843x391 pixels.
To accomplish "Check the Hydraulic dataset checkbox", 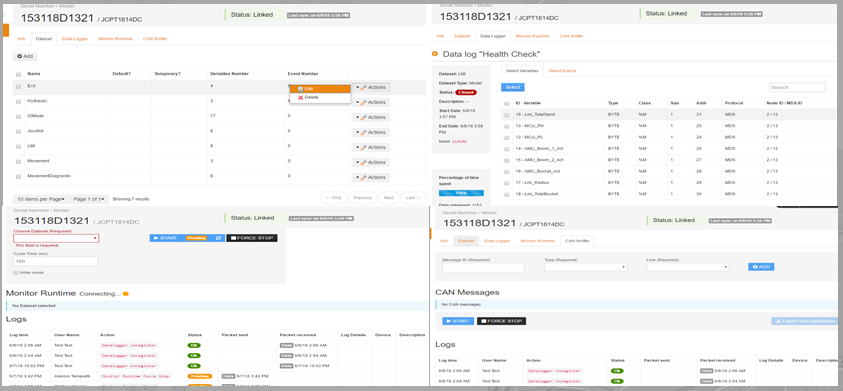I will coord(19,101).
